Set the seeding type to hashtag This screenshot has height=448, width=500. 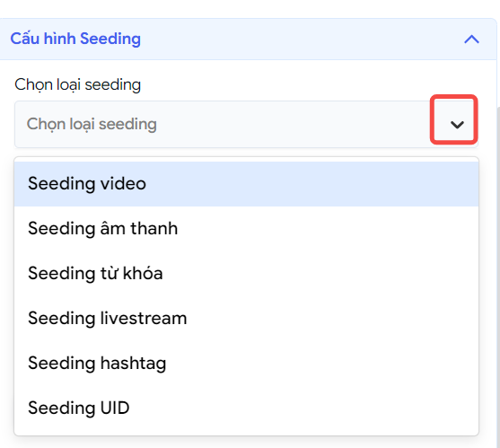(246, 363)
